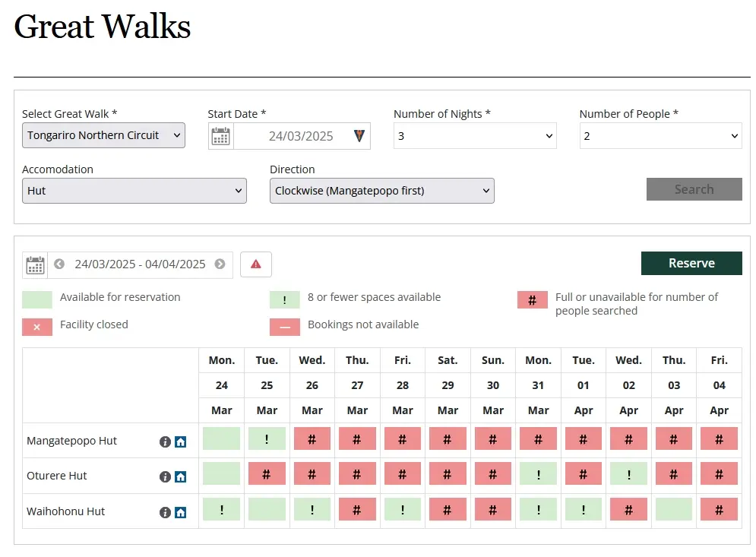Open calendar icon beside date range

point(35,264)
